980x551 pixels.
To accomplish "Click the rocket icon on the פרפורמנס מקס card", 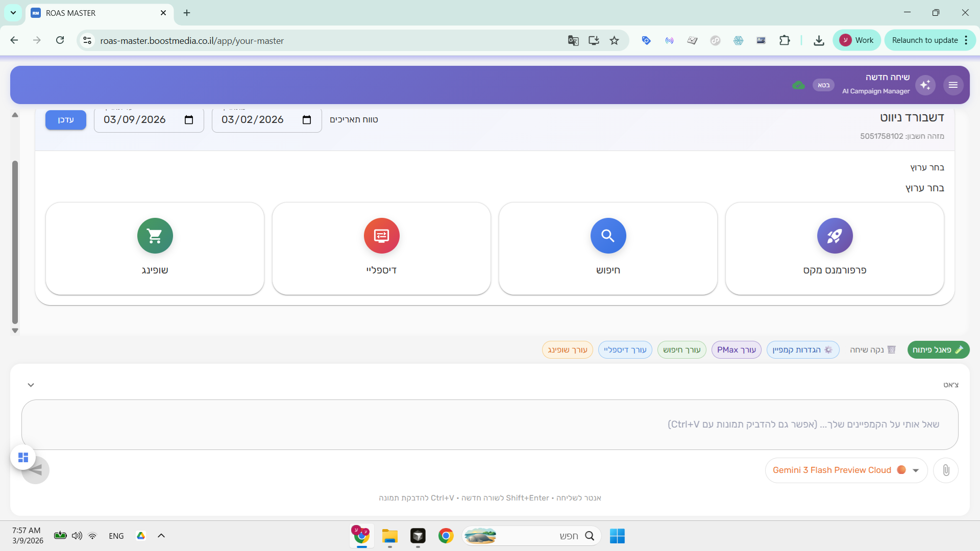I will (835, 236).
